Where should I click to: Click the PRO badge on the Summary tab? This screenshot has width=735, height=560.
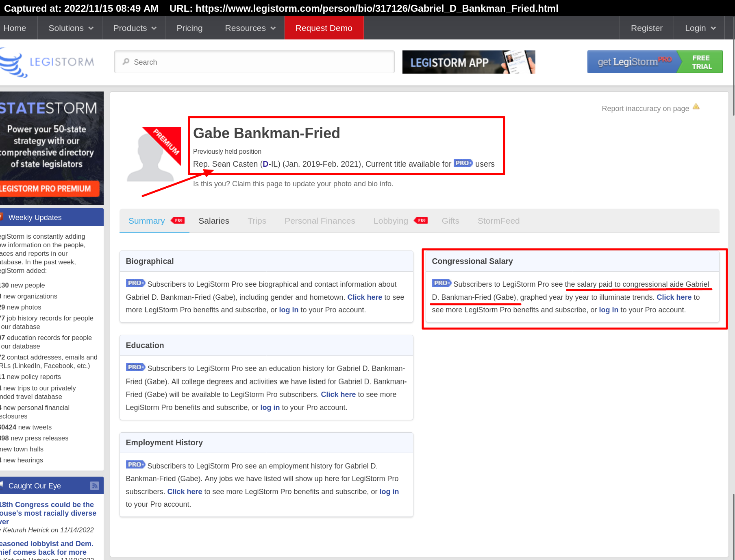[178, 220]
